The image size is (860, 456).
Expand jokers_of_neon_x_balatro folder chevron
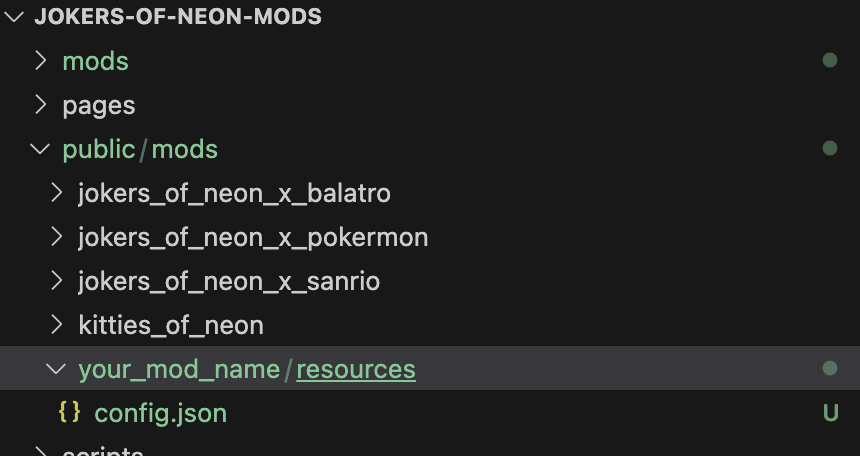(56, 193)
